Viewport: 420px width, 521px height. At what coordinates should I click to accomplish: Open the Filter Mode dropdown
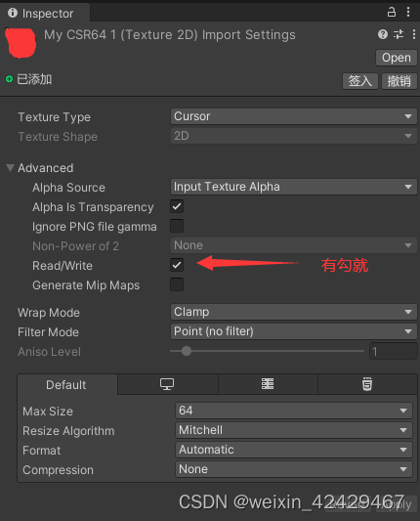[293, 331]
